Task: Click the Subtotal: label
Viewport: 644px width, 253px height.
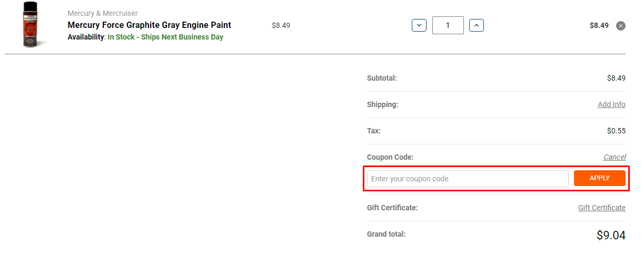Action: [x=382, y=78]
